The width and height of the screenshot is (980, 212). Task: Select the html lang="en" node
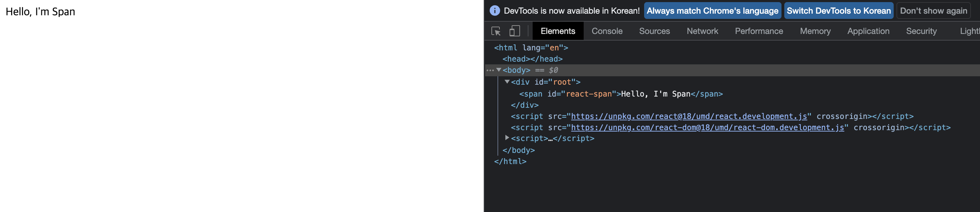point(531,48)
